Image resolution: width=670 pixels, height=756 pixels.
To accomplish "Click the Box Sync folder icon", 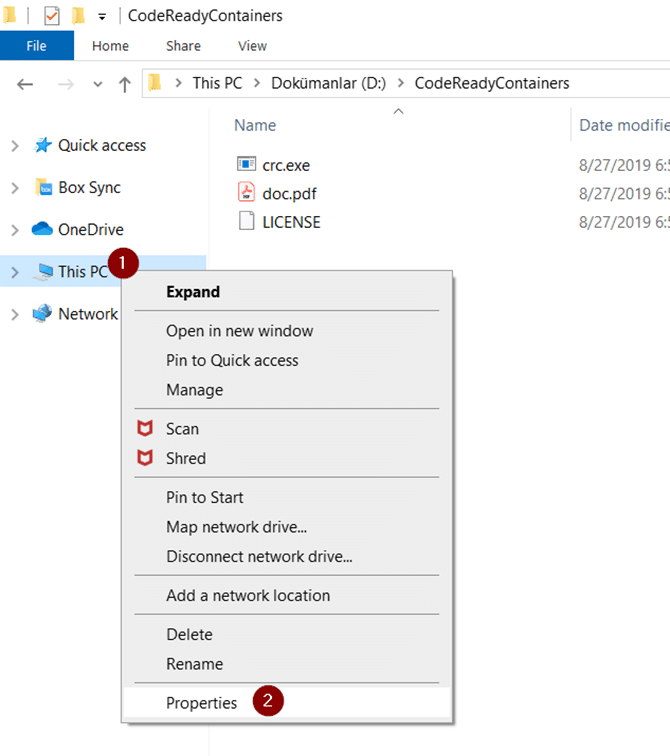I will point(43,187).
